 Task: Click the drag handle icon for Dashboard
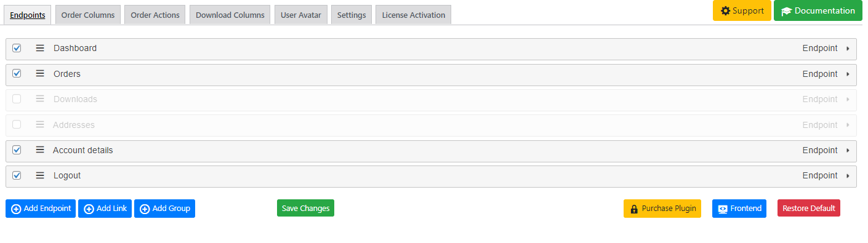click(40, 48)
